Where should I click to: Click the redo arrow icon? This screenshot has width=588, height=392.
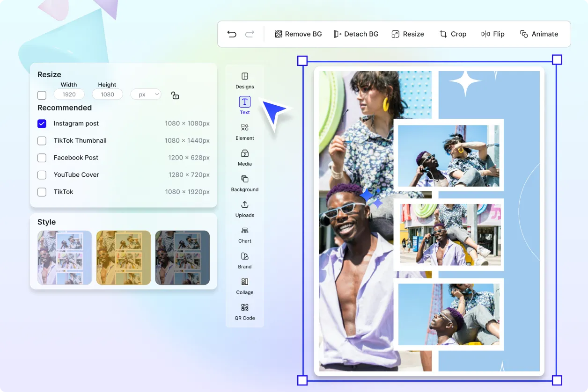[x=250, y=34]
